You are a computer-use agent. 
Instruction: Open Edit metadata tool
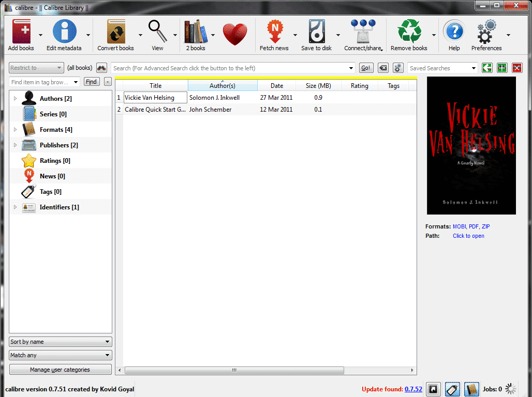[x=65, y=31]
